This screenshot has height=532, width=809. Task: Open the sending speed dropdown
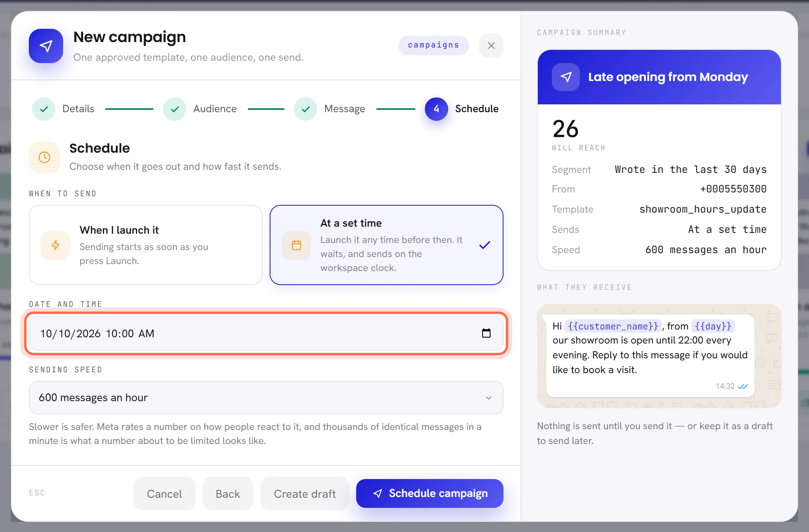click(x=266, y=398)
